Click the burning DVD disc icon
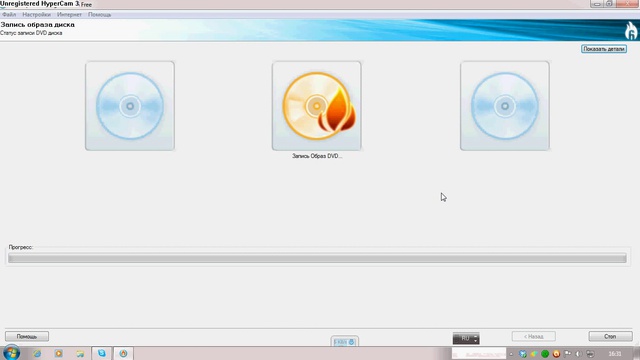The width and height of the screenshot is (640, 360). pyautogui.click(x=317, y=106)
